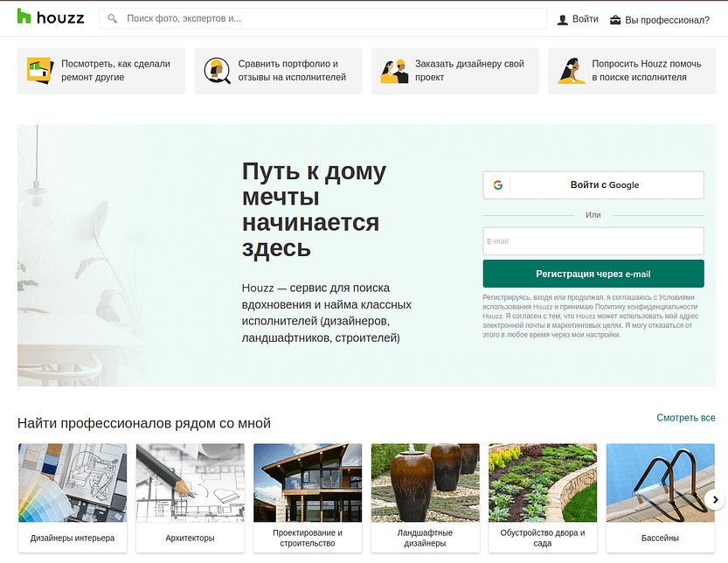Click the search photos and experts field
Screen dimensions: 728x563
[262, 17]
